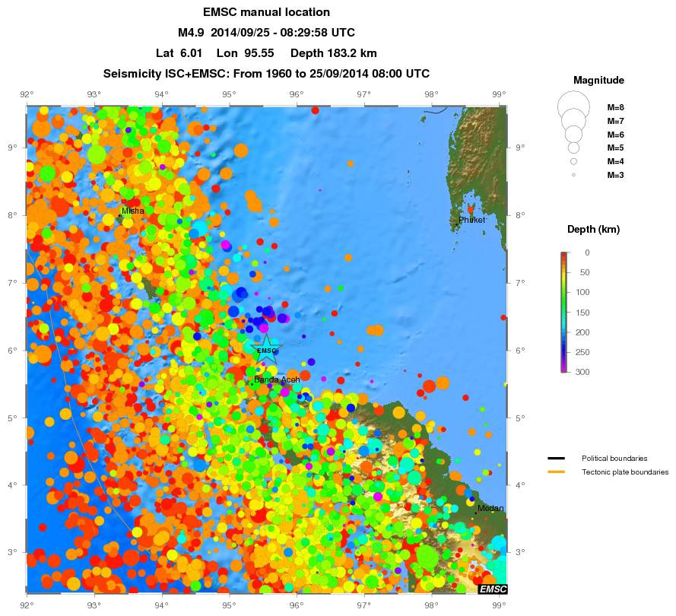This screenshot has width=676, height=616.
Task: Click the 'EMSC manual location' title
Action: 266,12
